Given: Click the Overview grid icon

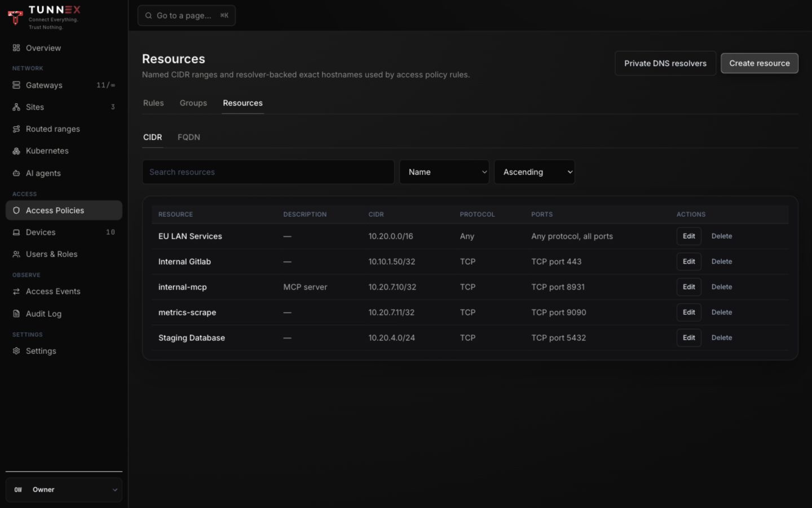Looking at the screenshot, I should pyautogui.click(x=16, y=48).
